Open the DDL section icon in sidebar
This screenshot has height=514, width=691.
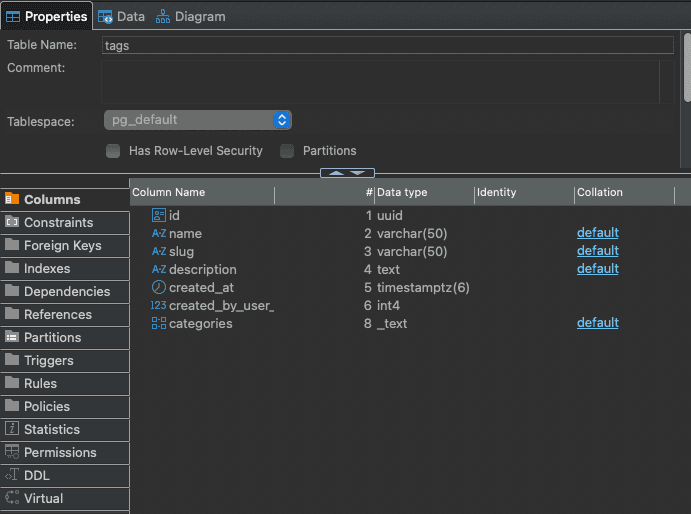13,475
